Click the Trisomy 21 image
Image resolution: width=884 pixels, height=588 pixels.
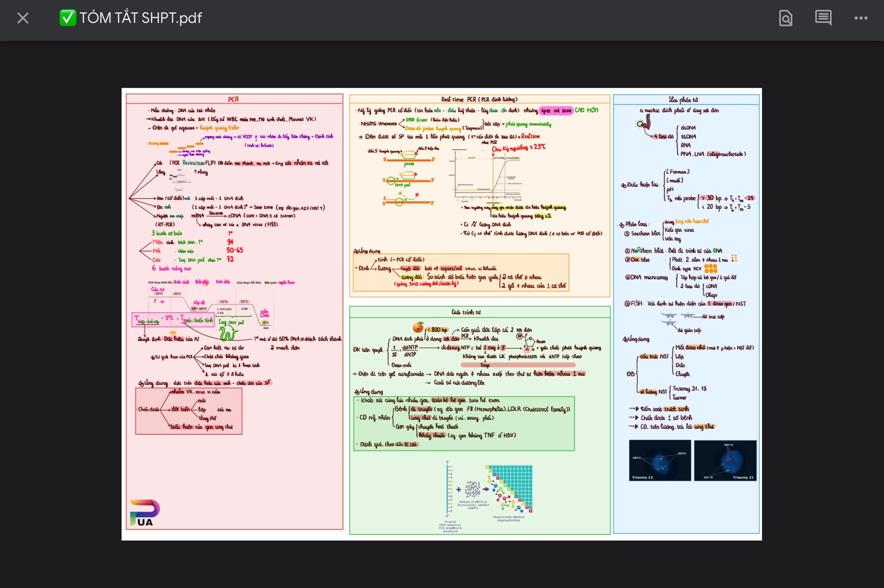pyautogui.click(x=725, y=461)
